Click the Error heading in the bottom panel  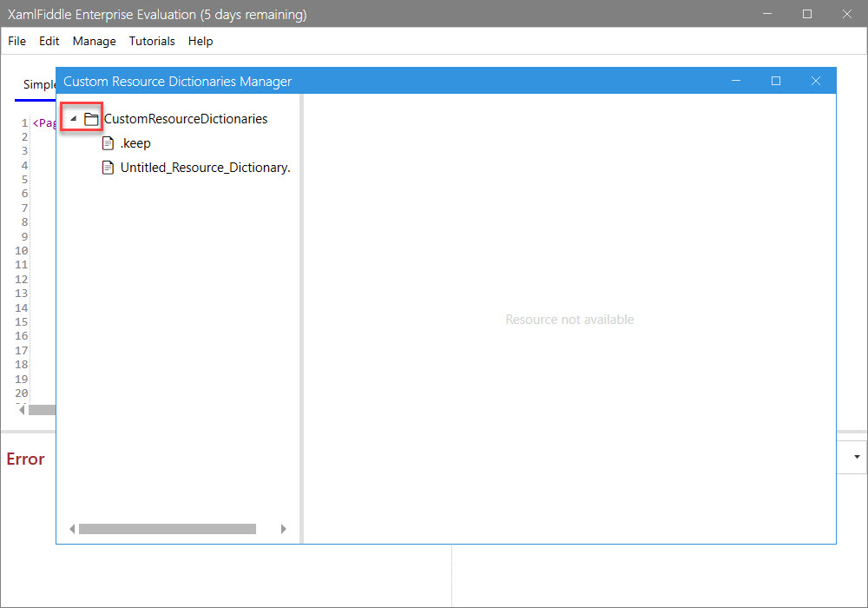pos(25,459)
